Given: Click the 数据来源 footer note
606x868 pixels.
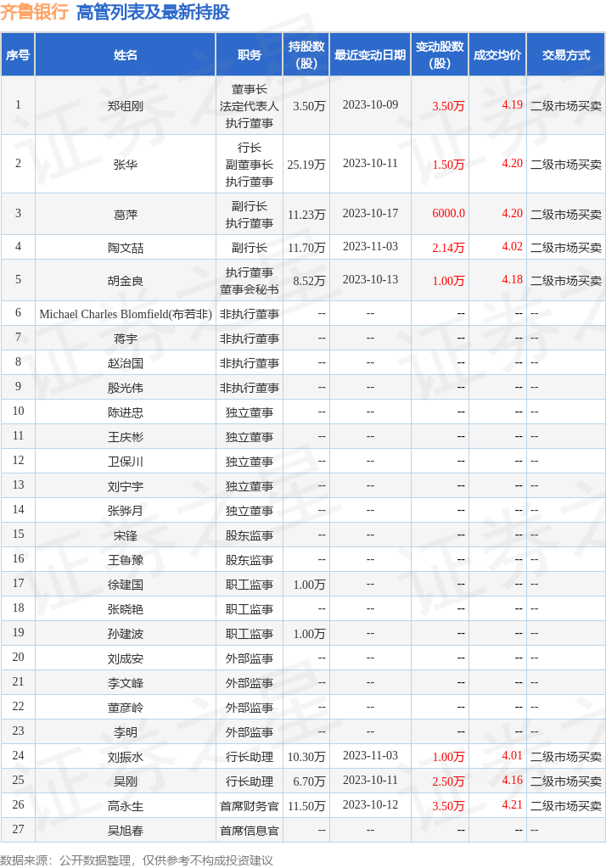Looking at the screenshot, I should (x=137, y=860).
